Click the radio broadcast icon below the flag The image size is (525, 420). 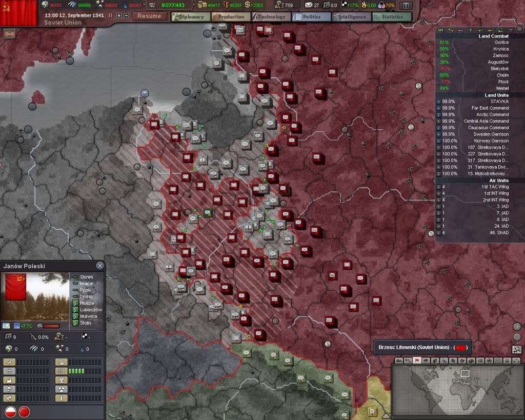(x=9, y=34)
